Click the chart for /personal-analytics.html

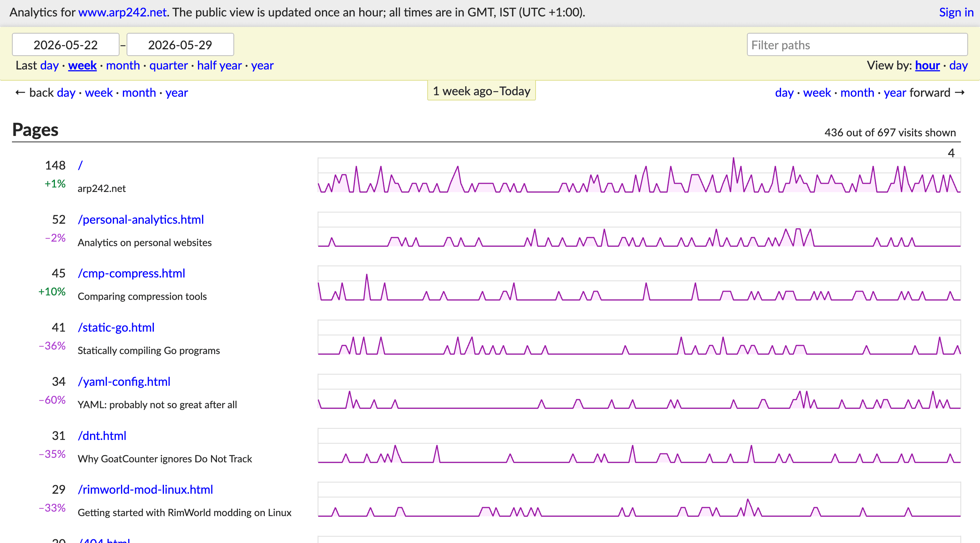click(x=639, y=229)
